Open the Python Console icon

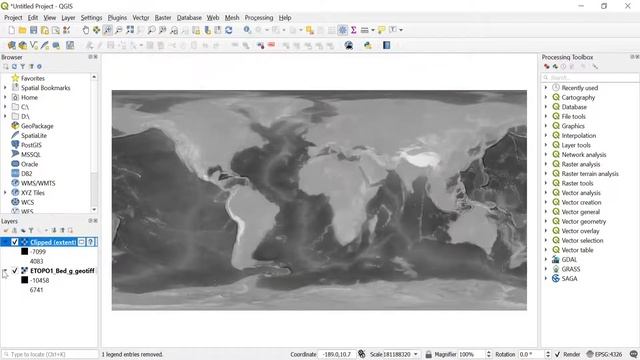click(x=368, y=45)
